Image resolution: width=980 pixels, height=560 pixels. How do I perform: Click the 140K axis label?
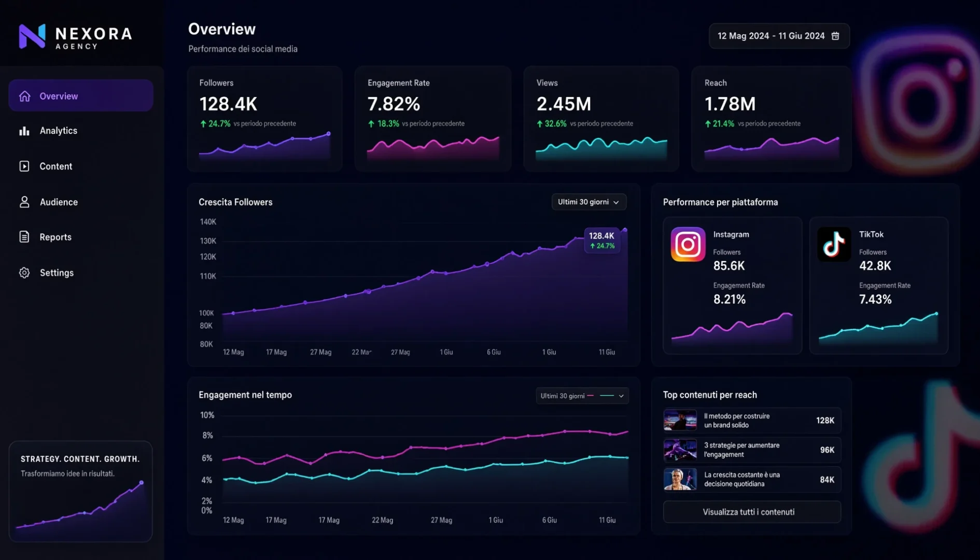pos(208,222)
